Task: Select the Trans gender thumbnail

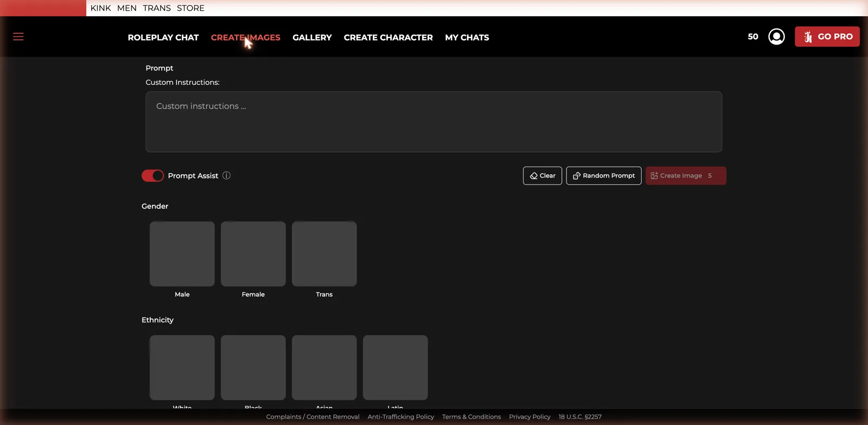Action: click(x=324, y=253)
